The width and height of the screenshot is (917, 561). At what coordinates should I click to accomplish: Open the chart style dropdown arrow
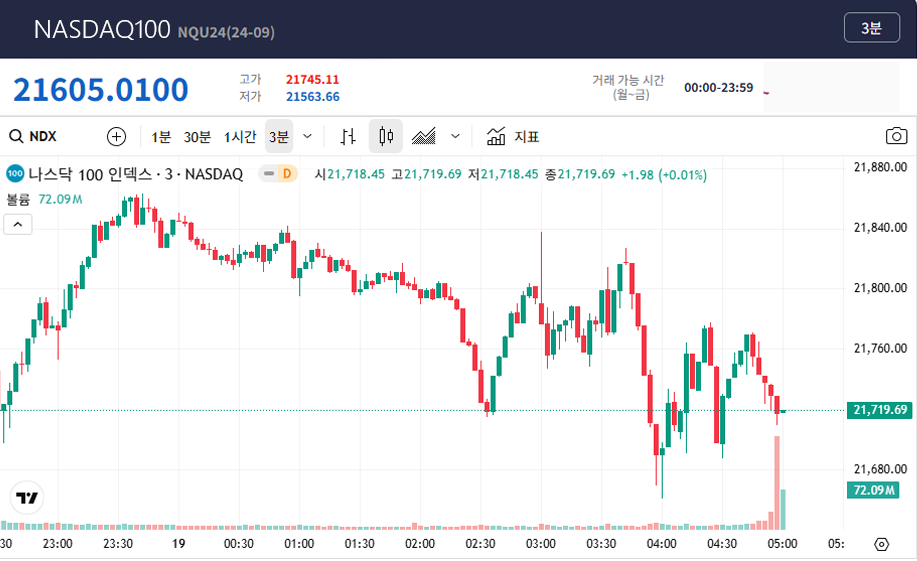pos(455,137)
